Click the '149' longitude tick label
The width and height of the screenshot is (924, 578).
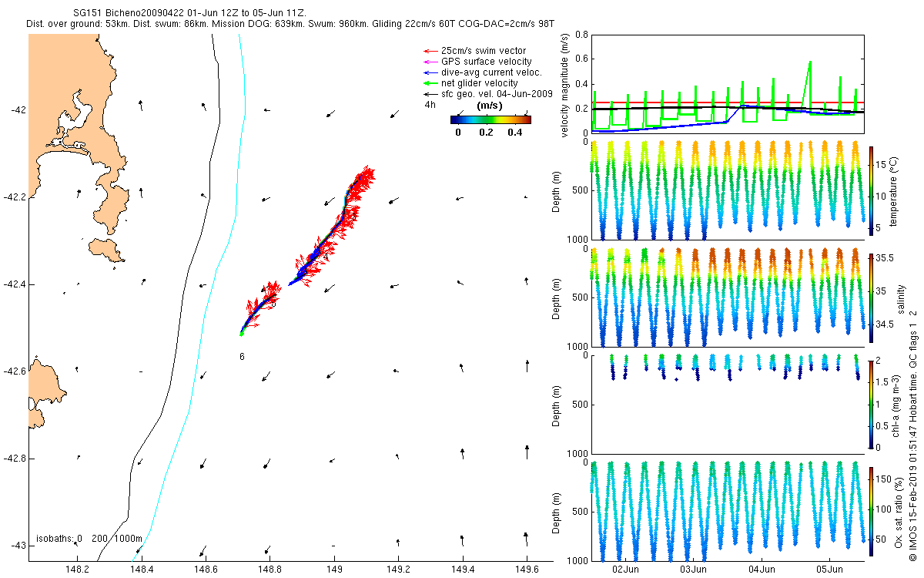point(334,570)
